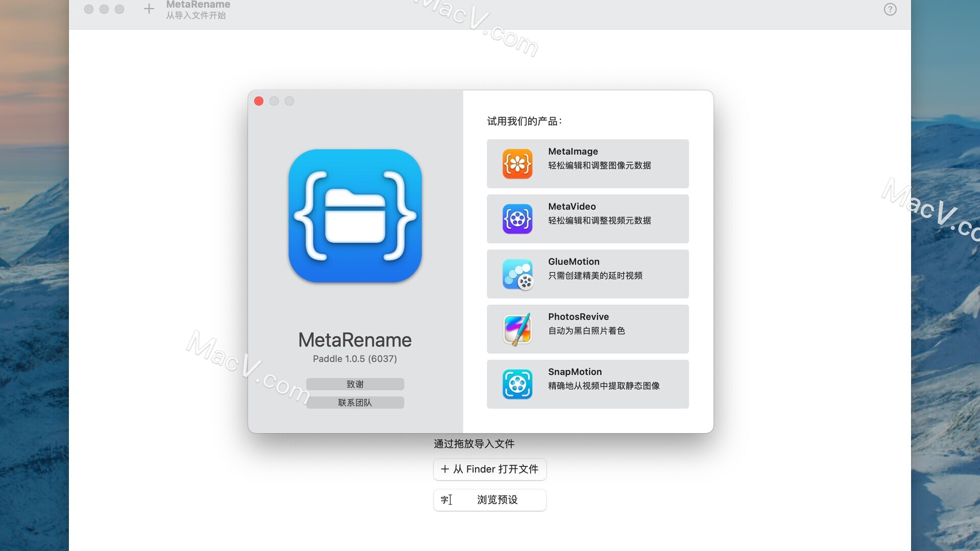Image resolution: width=980 pixels, height=551 pixels.
Task: Select the MetaVideo product title text
Action: [x=572, y=207]
